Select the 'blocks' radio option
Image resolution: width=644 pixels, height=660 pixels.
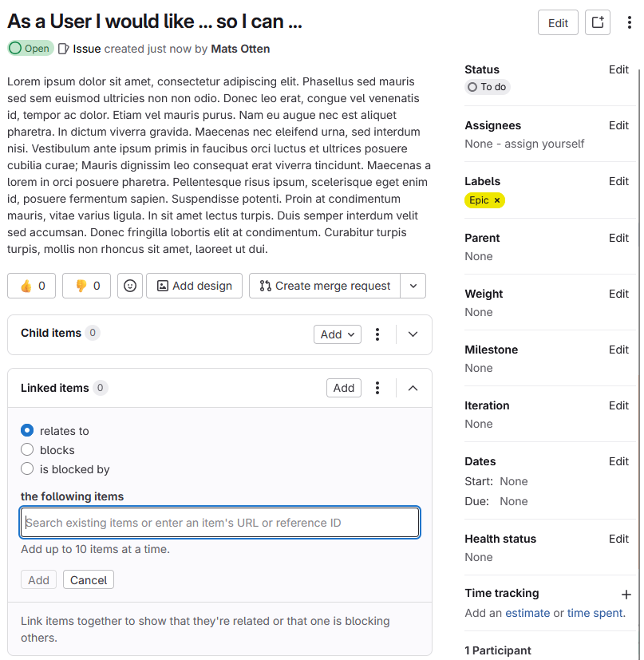(x=27, y=450)
